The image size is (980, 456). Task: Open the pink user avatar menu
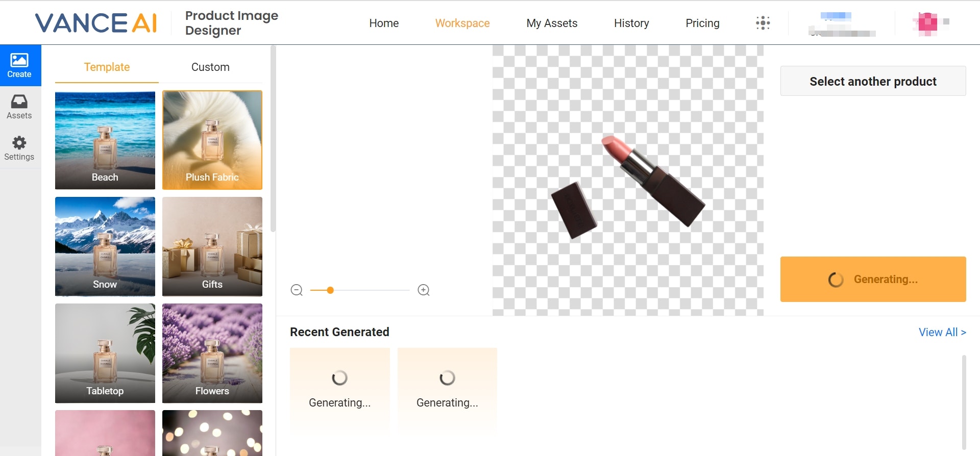[x=927, y=23]
